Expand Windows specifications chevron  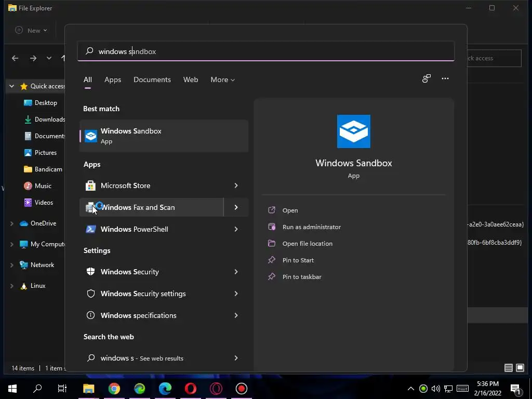(236, 315)
